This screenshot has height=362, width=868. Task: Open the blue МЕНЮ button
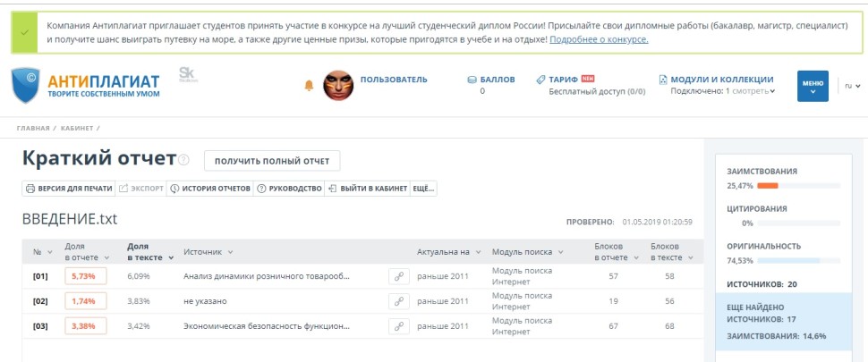pyautogui.click(x=813, y=86)
